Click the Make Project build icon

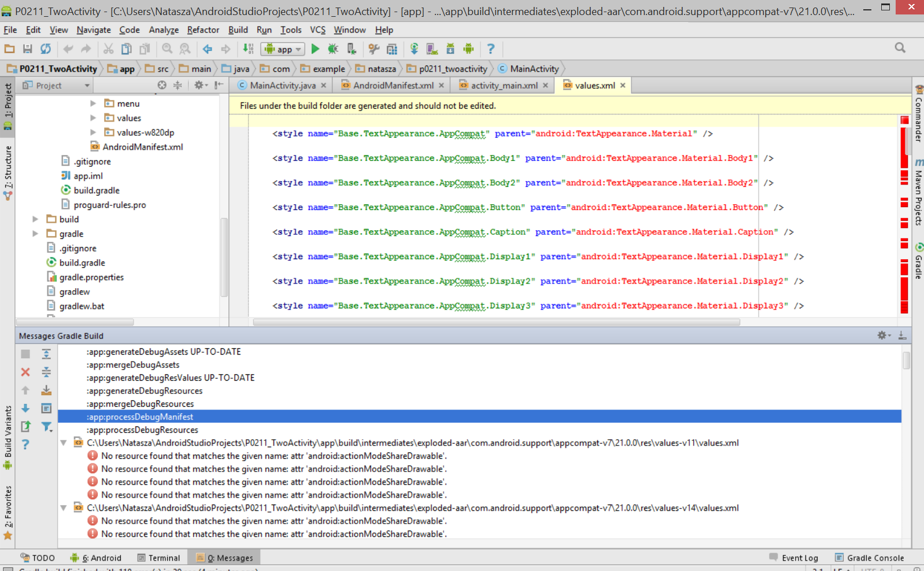248,49
